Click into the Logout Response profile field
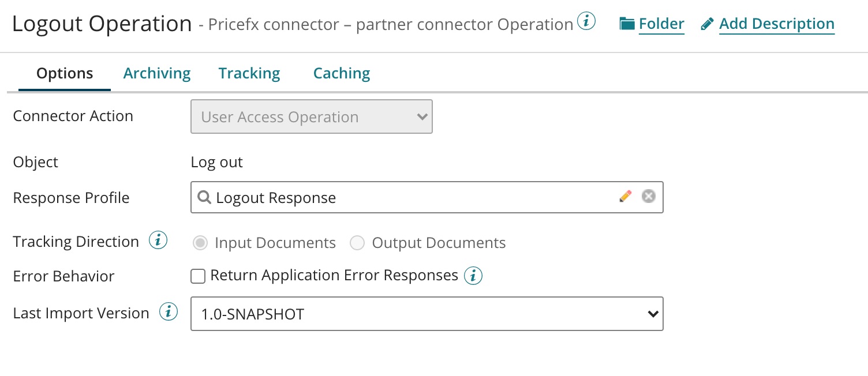The width and height of the screenshot is (868, 376). (x=404, y=198)
